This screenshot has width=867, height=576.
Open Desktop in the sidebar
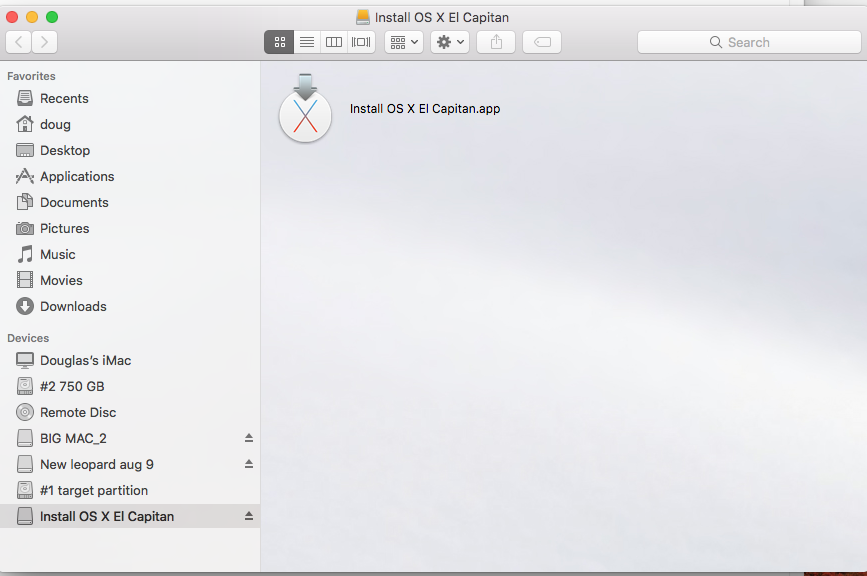coord(130,150)
